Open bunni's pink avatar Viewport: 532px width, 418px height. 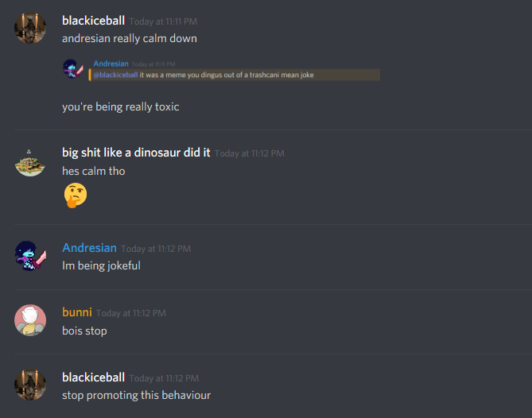point(30,320)
